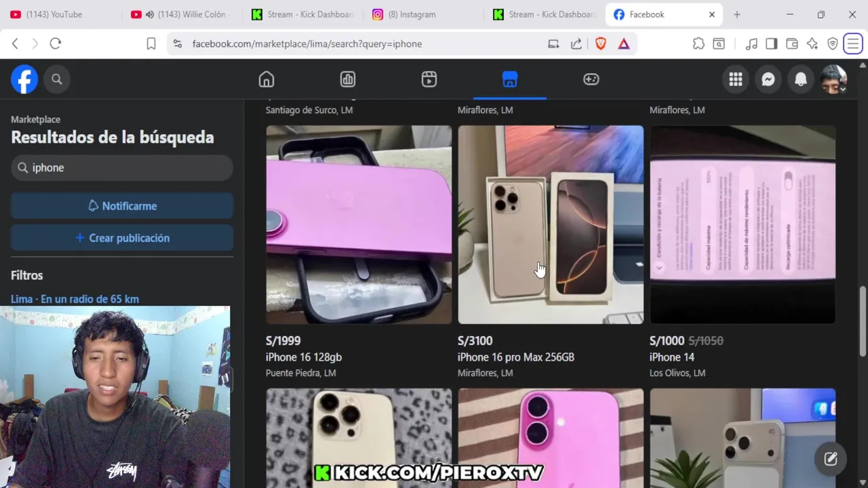
Task: Click browser forward arrow
Action: coord(35,43)
